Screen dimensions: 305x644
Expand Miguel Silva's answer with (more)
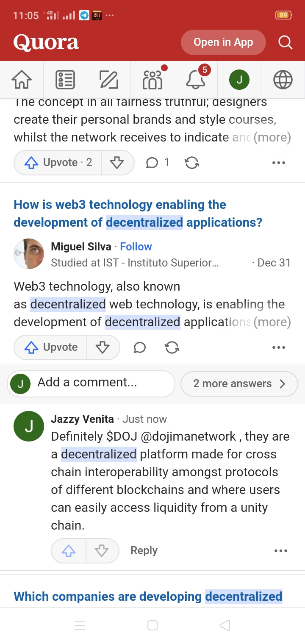tap(272, 322)
